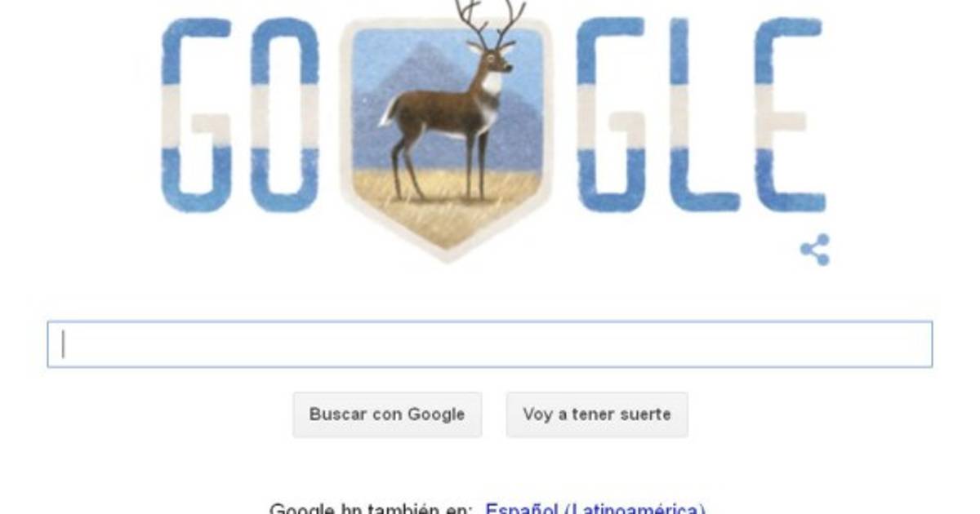The height and width of the screenshot is (514, 980).
Task: Focus the Google search input field
Action: coord(490,344)
